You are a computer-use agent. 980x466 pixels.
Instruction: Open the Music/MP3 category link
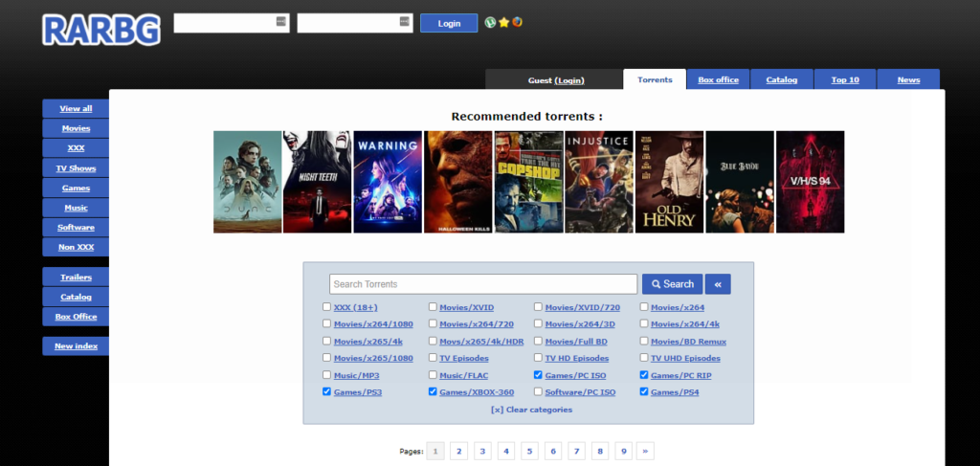(356, 375)
